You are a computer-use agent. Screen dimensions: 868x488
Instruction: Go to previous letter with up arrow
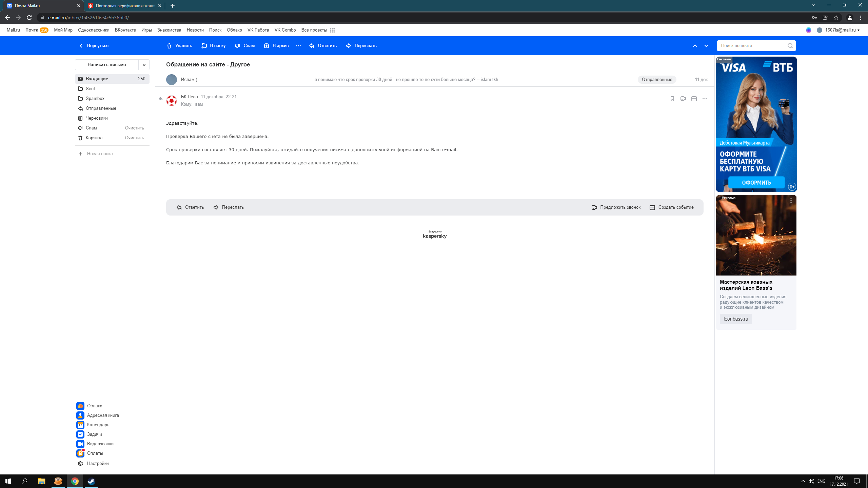click(695, 46)
